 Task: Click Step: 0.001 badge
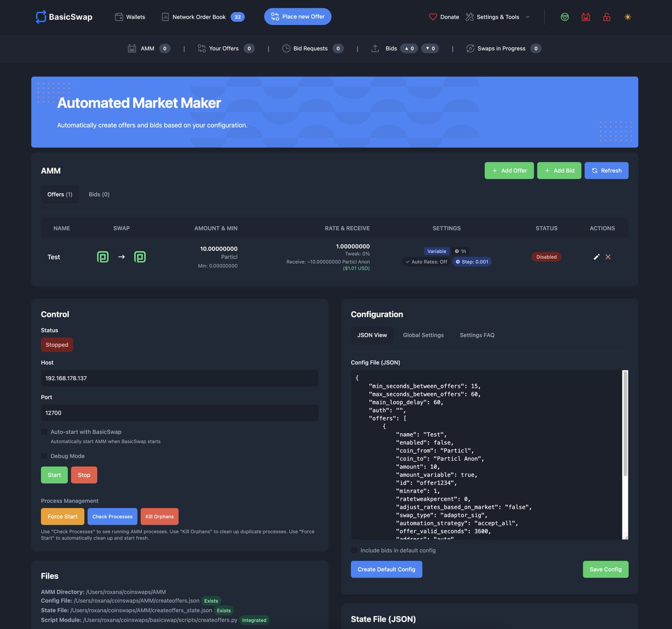pyautogui.click(x=472, y=262)
